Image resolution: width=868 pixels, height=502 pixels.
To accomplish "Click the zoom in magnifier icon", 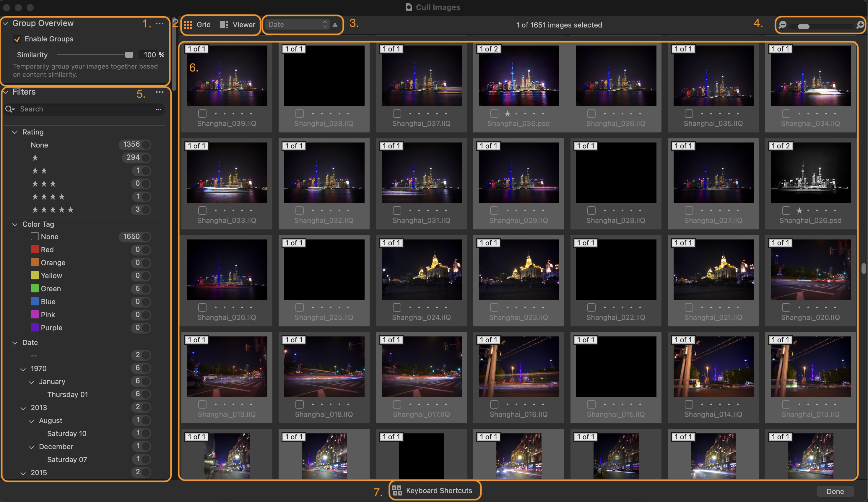I will (860, 25).
